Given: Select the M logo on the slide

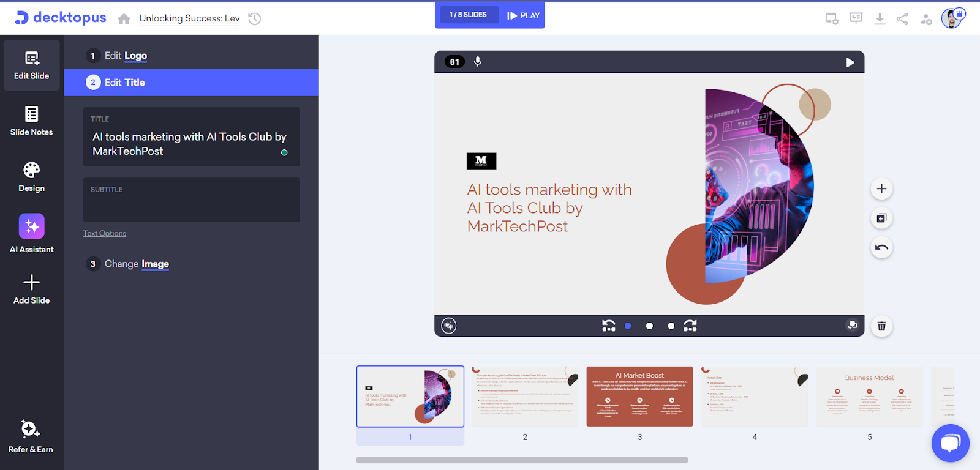Looking at the screenshot, I should point(481,161).
